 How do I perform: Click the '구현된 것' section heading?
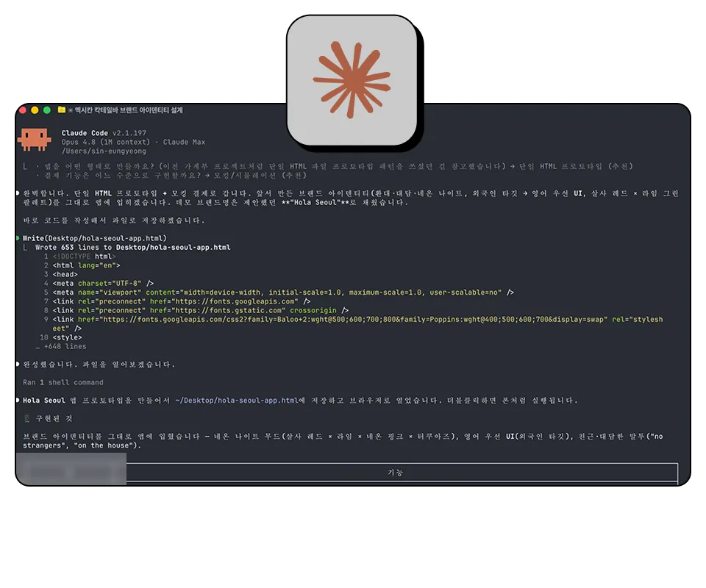coord(54,418)
